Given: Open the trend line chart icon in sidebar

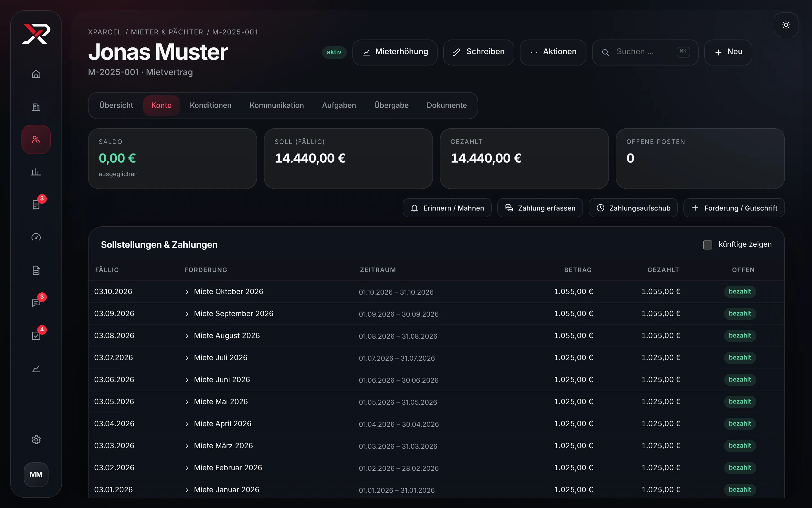Looking at the screenshot, I should (x=36, y=369).
